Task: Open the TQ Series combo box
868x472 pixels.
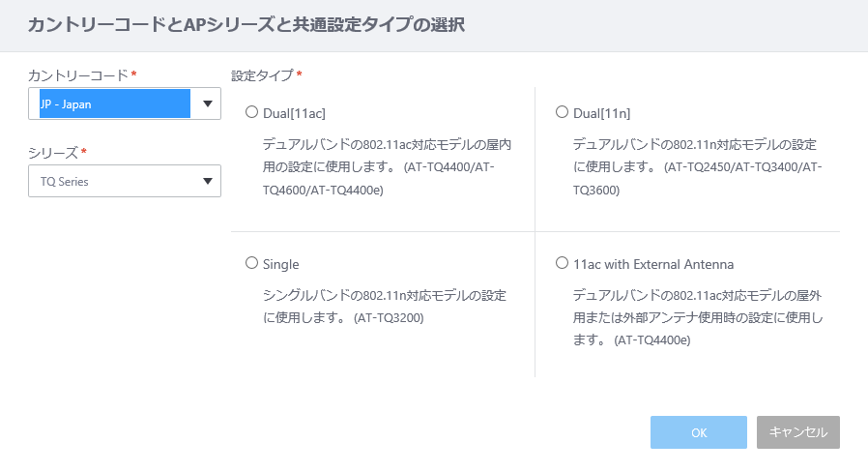Action: tap(125, 181)
